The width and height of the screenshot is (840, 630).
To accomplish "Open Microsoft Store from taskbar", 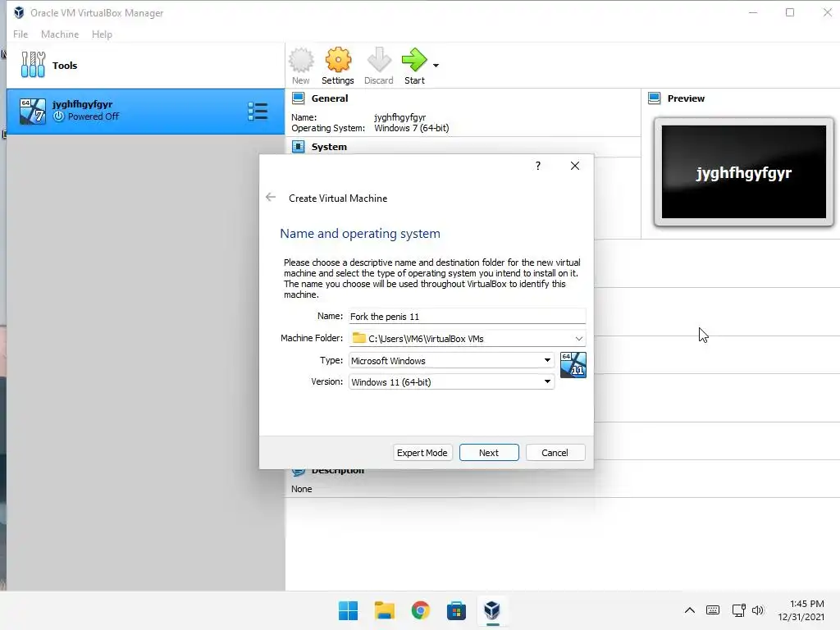I will click(x=456, y=610).
